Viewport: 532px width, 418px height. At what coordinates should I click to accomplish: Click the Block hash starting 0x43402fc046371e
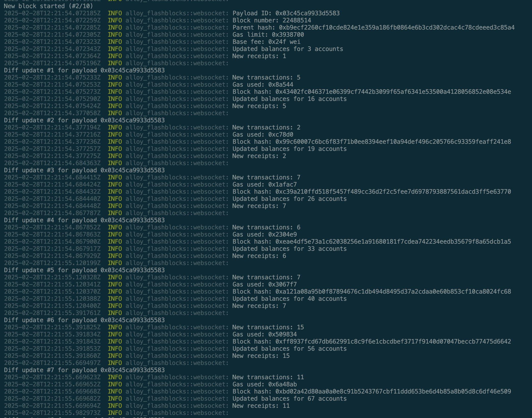click(393, 92)
